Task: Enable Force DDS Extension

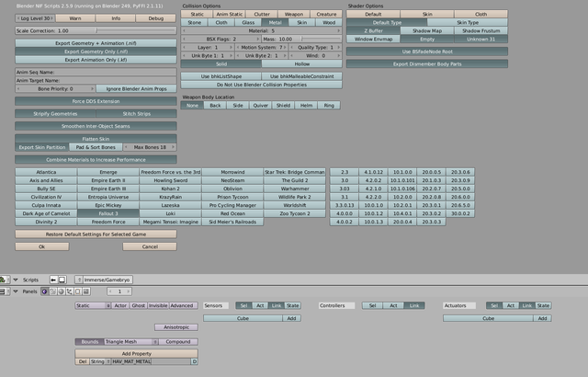Action: (x=96, y=101)
